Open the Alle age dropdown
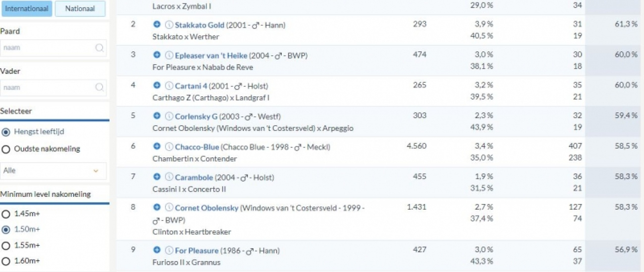 (53, 171)
